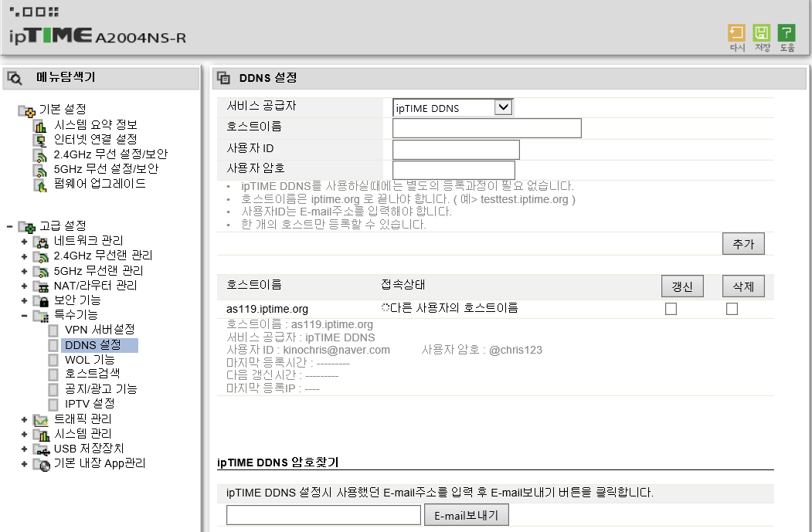Screen dimensions: 812x532
Task: Click the 호스트이름 input field
Action: point(487,128)
